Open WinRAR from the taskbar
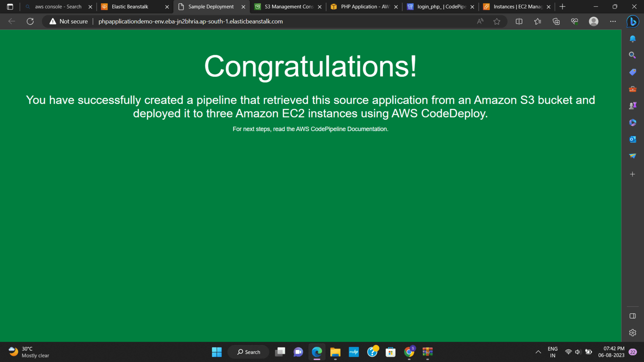This screenshot has width=644, height=362. 427,352
